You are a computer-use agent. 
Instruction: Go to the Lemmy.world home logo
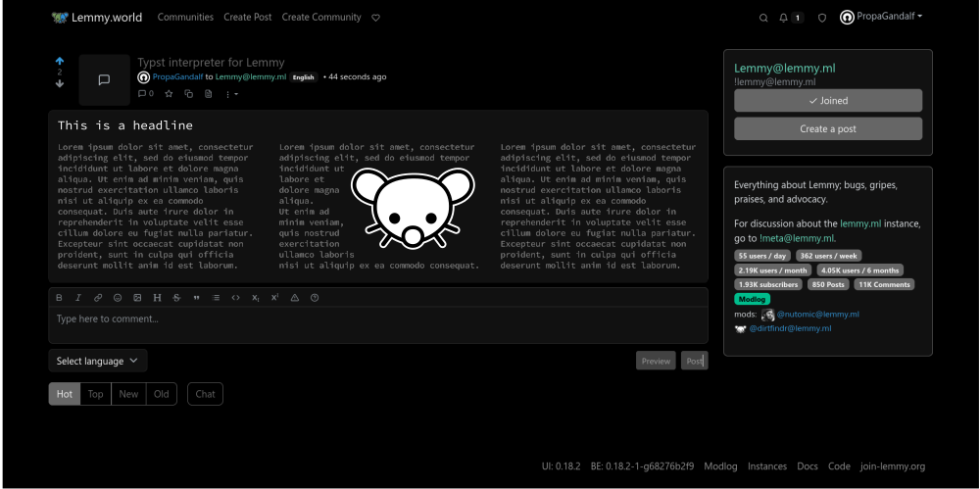point(97,18)
